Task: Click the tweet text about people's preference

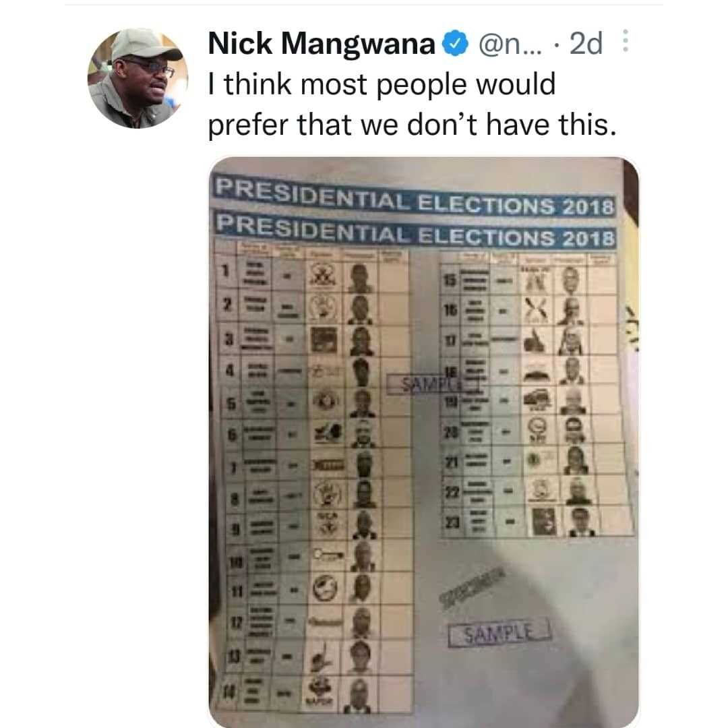Action: [412, 104]
